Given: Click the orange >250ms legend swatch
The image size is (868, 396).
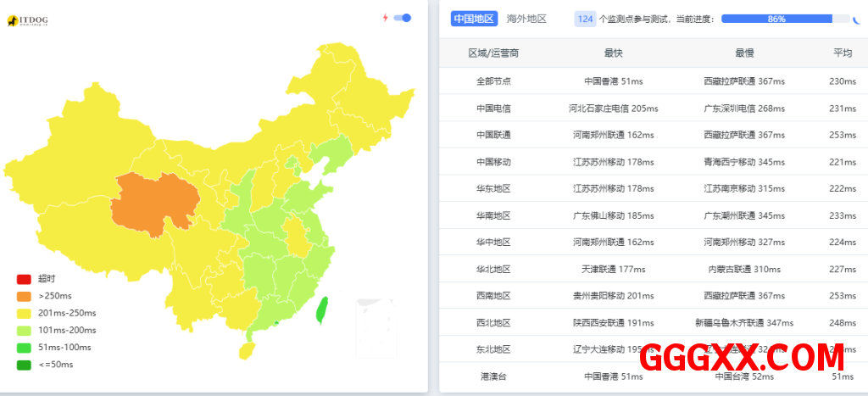Looking at the screenshot, I should click(24, 296).
